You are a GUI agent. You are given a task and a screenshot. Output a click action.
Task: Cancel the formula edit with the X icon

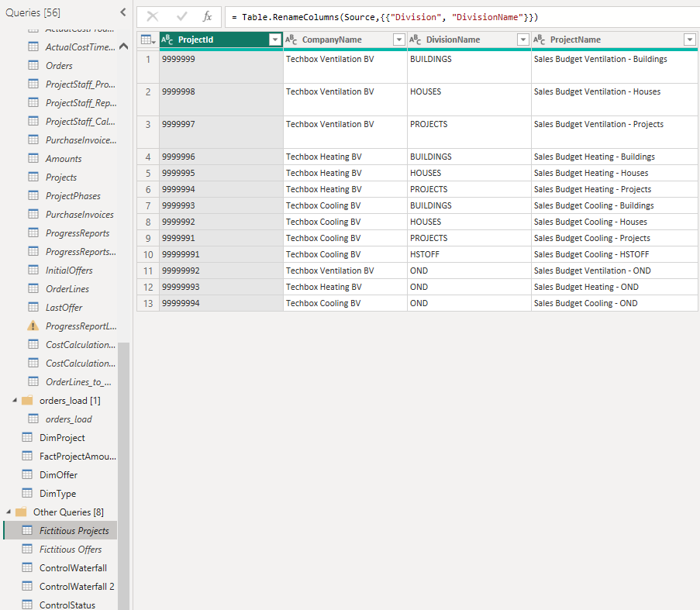[153, 17]
